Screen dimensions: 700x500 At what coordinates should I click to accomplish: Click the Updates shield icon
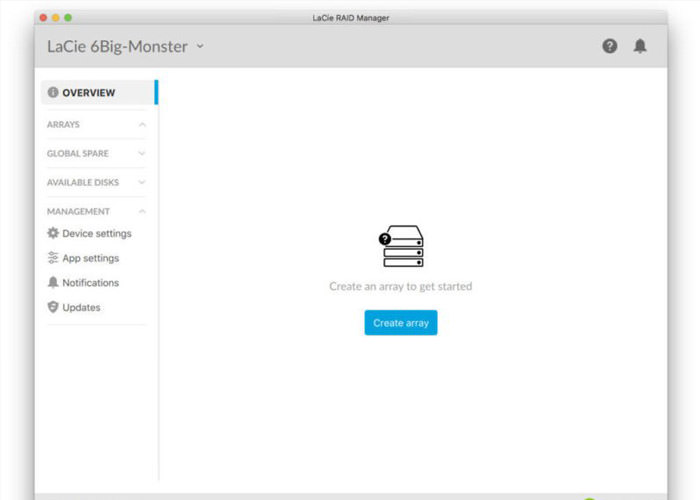tap(53, 307)
